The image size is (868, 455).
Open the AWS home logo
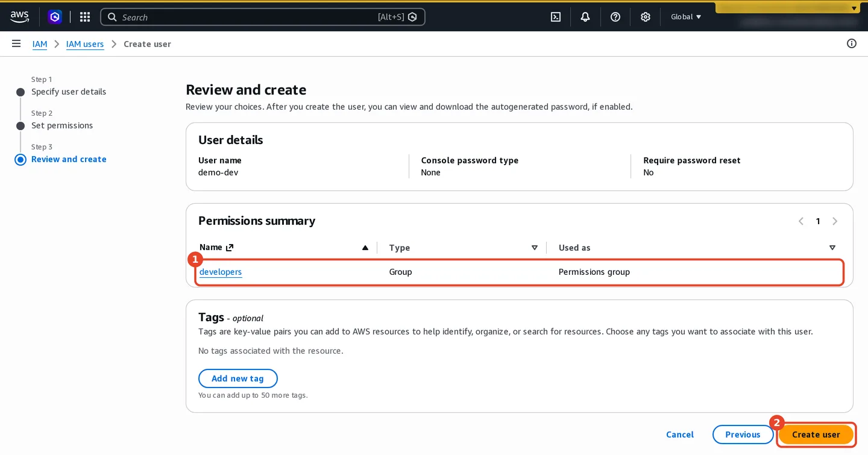[x=19, y=17]
